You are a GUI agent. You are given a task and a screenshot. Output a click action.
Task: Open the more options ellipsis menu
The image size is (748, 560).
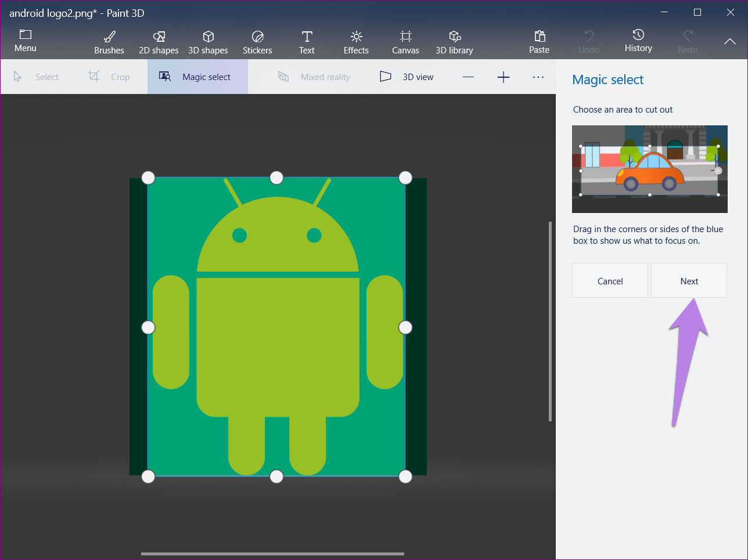538,77
